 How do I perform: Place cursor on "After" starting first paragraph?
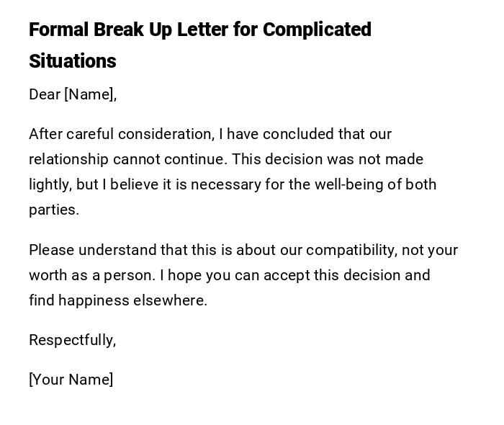[x=45, y=134]
